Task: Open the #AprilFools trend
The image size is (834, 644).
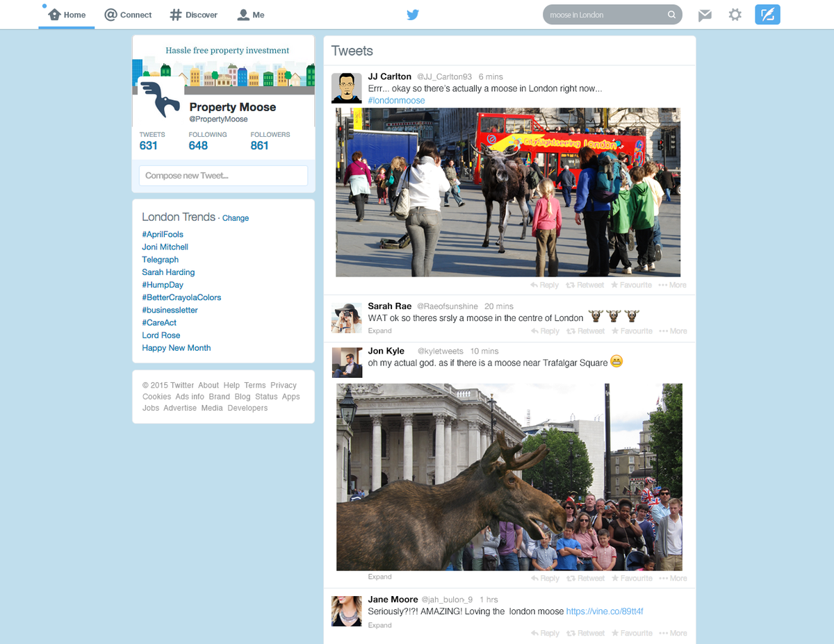Action: tap(163, 234)
